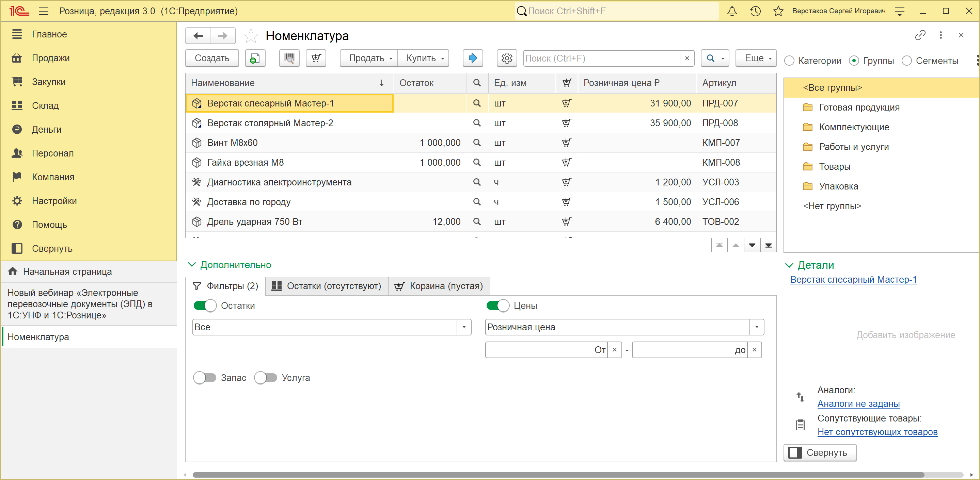Switch to Корзина (пустая) tab
The height and width of the screenshot is (480, 980).
439,286
